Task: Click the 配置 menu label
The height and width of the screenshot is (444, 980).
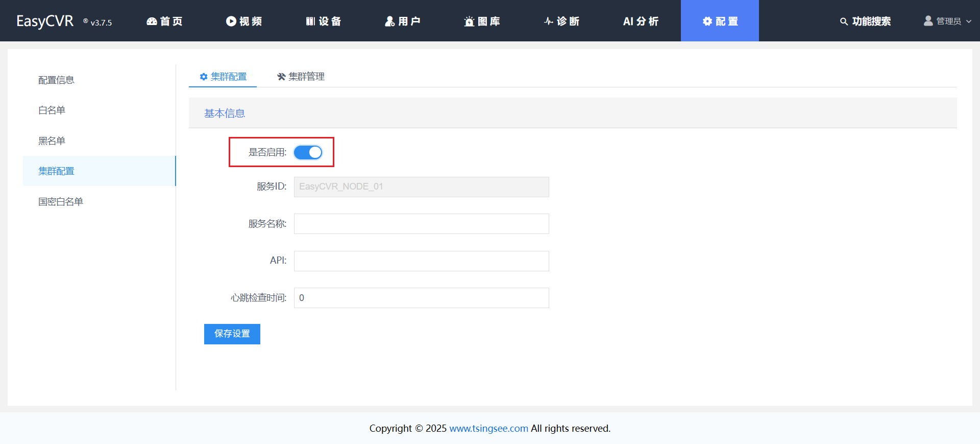Action: (727, 21)
